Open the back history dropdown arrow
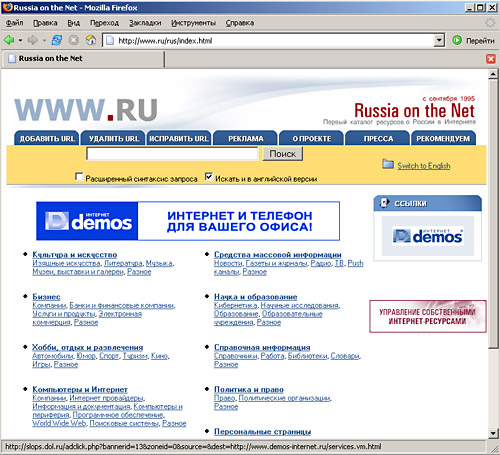The width and height of the screenshot is (500, 455). [20, 41]
